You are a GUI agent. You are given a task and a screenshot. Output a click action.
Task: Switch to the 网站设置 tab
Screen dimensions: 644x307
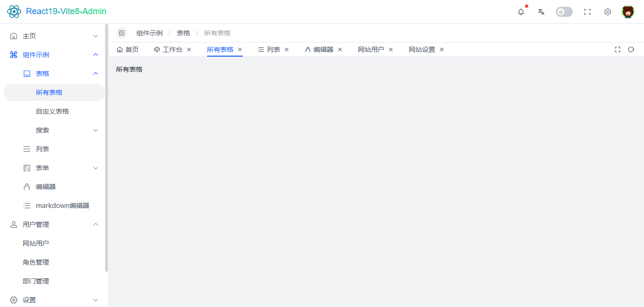coord(422,50)
